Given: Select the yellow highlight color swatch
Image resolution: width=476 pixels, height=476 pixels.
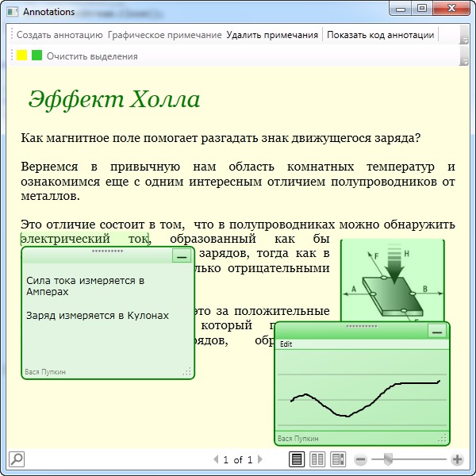Looking at the screenshot, I should 22,56.
